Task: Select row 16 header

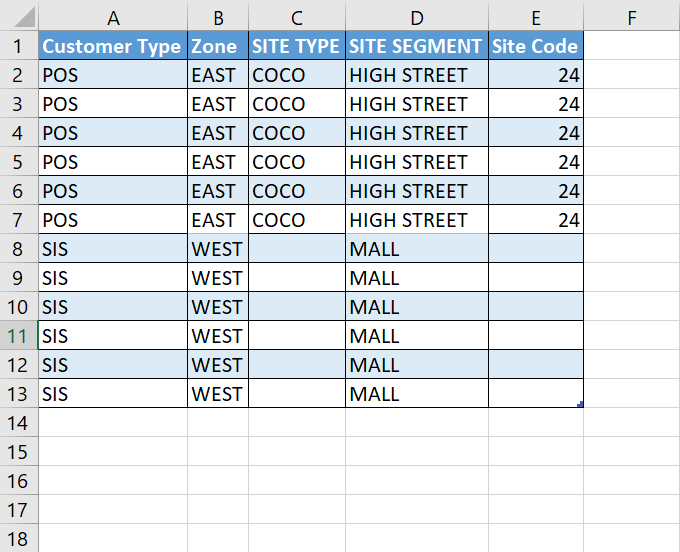Action: pyautogui.click(x=19, y=480)
